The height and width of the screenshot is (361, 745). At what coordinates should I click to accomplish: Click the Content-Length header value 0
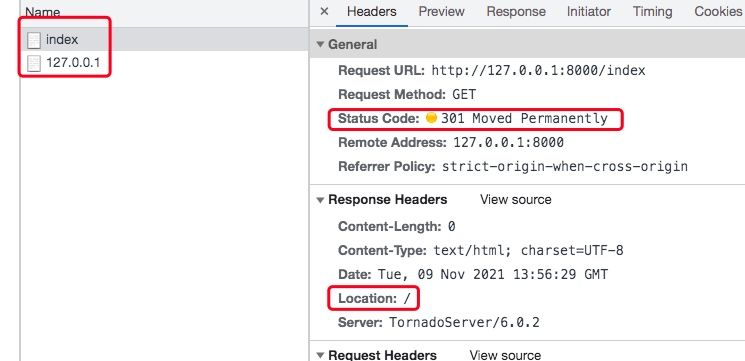click(451, 227)
